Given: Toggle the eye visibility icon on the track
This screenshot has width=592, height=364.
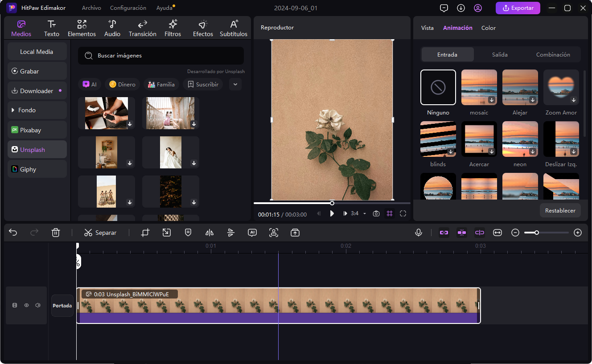Looking at the screenshot, I should [x=26, y=305].
